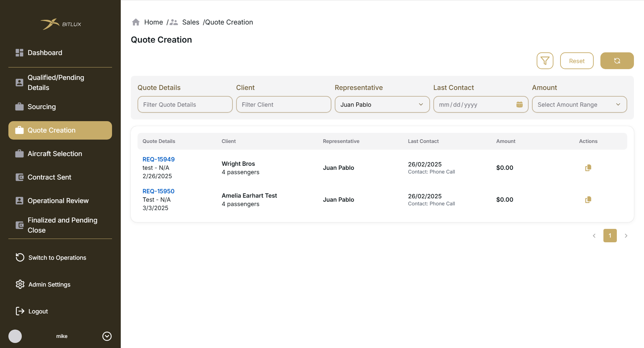644x348 pixels.
Task: Copy the REQ-15949 quote row
Action: [x=588, y=168]
